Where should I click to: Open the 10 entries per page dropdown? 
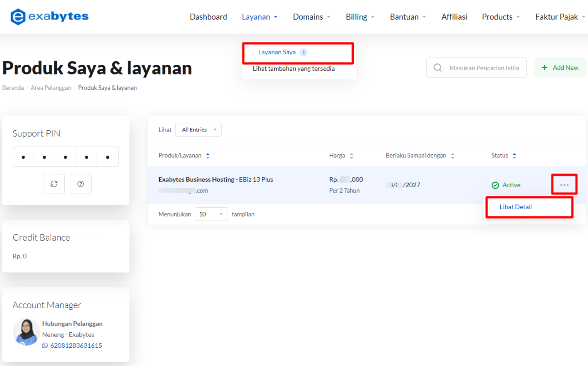211,214
